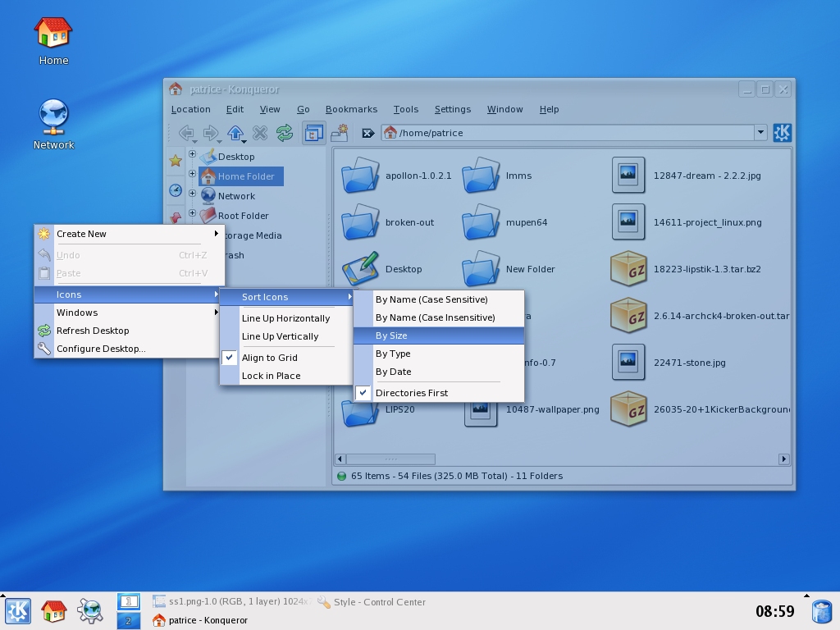Screen dimensions: 840x630
Task: Open the Tools menu in Konqueror
Action: click(x=405, y=109)
